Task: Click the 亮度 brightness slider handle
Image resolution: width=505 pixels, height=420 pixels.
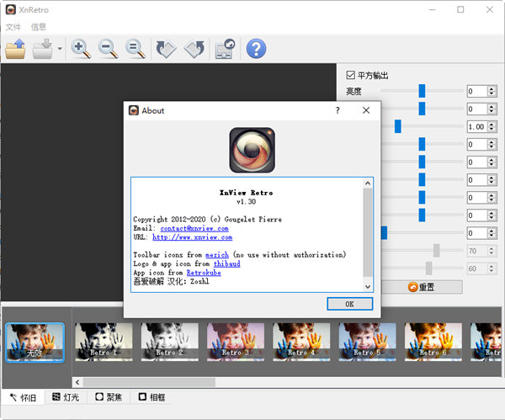Action: 422,91
